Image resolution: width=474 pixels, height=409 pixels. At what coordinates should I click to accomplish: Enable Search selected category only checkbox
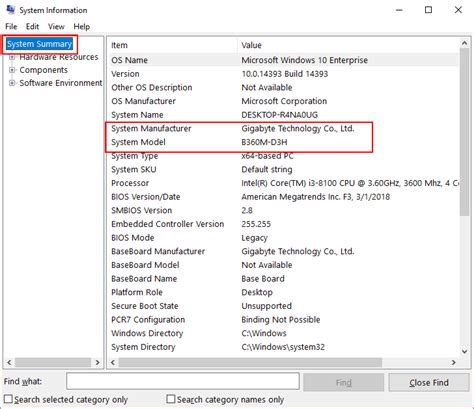[8, 399]
